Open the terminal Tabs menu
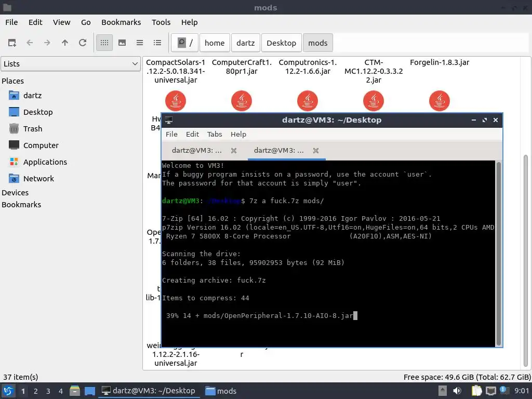 coord(215,135)
